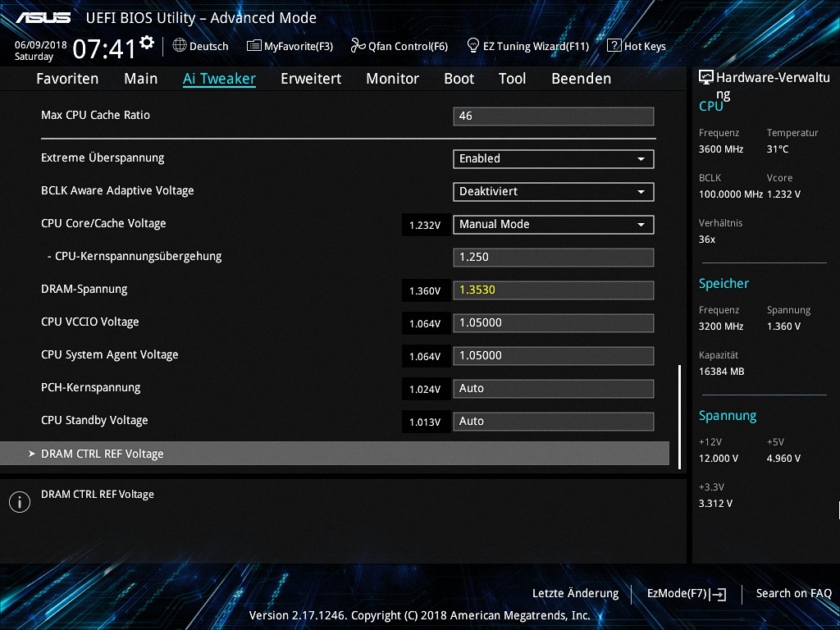Click the info icon in help area
Viewport: 840px width, 630px height.
click(x=20, y=502)
